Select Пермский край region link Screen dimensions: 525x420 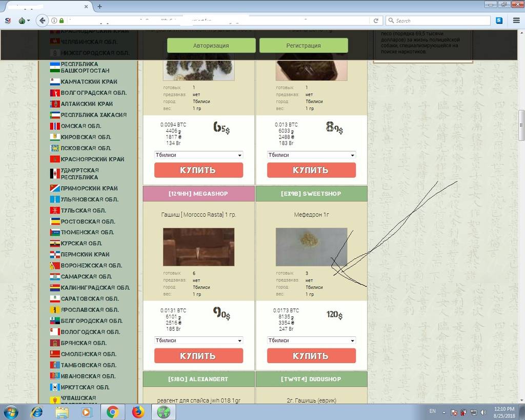point(85,254)
